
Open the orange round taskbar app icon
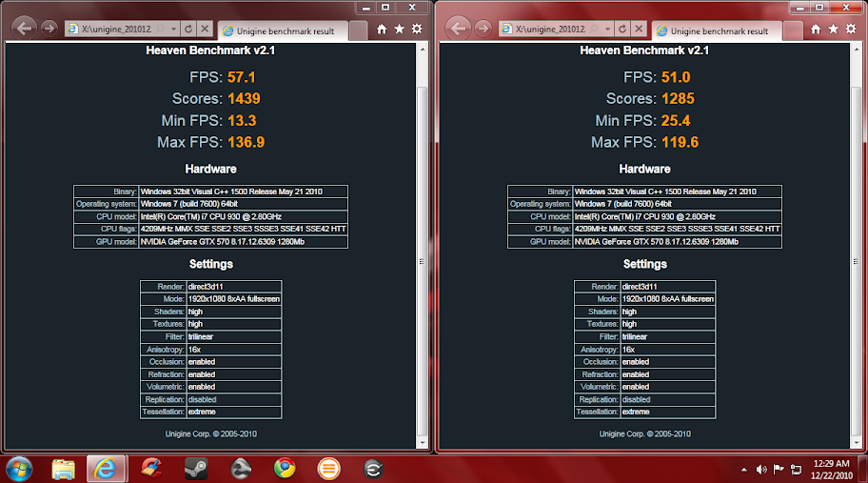(x=328, y=469)
